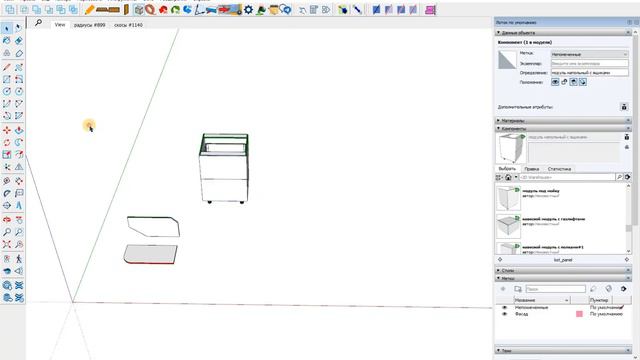Select the Offset tool
The height and width of the screenshot is (360, 640).
point(19,155)
